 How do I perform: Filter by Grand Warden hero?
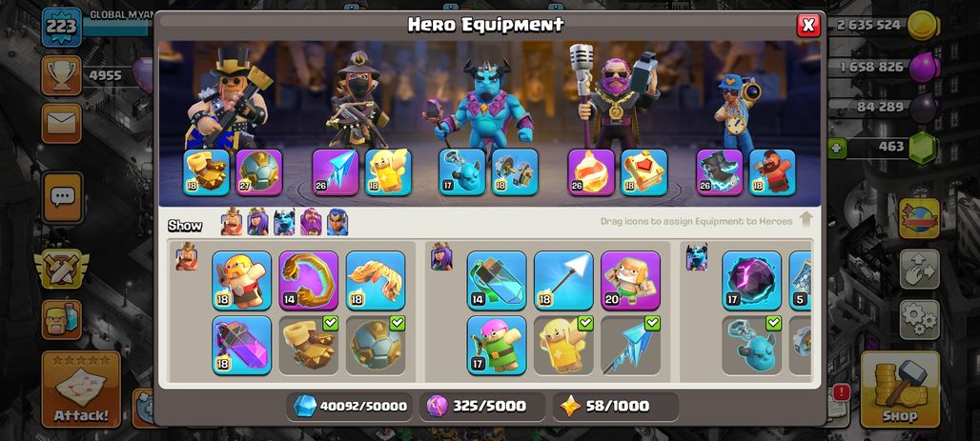tap(311, 222)
